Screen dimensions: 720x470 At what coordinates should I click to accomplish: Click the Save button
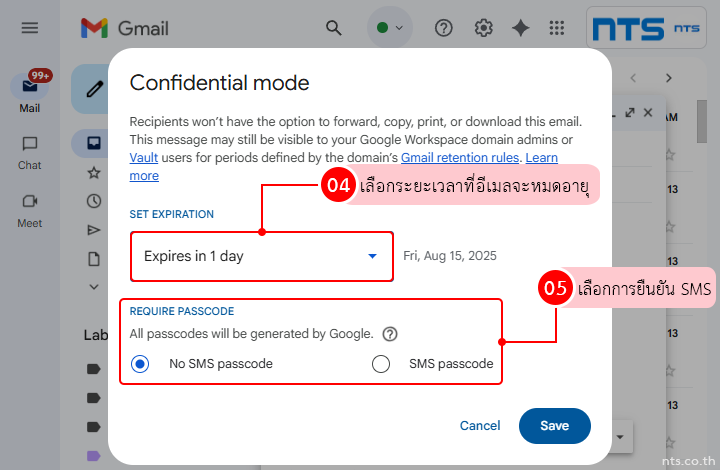click(x=554, y=425)
